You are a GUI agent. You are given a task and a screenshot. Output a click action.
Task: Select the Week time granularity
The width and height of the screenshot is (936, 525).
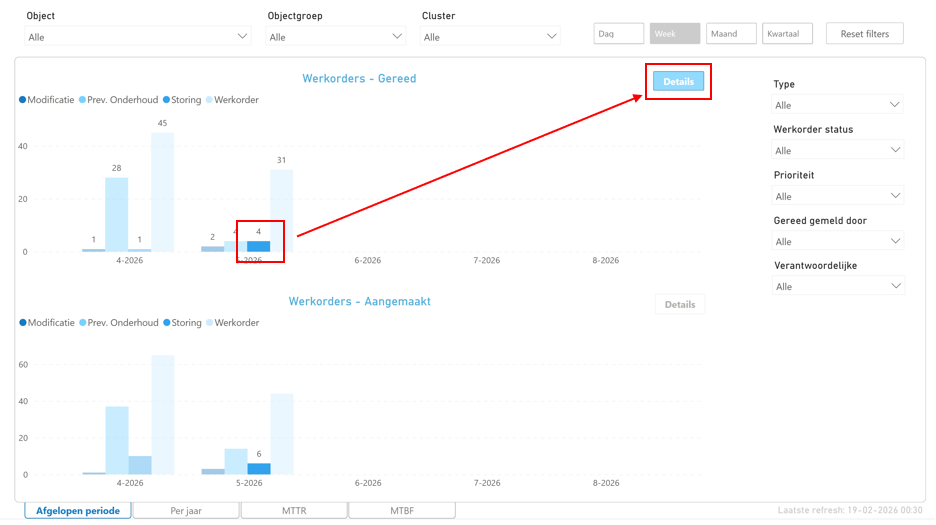pos(675,34)
